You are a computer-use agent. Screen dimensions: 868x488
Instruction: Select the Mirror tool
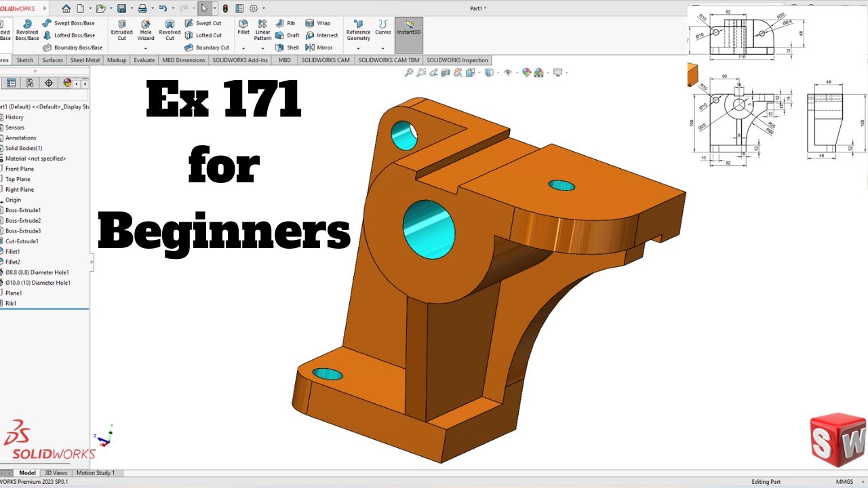[319, 47]
